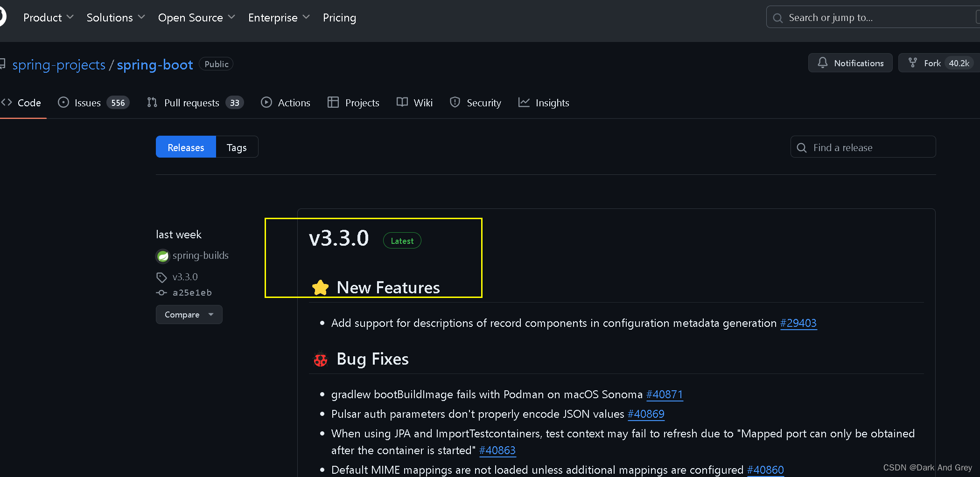Click the 40.2k fork count

coord(959,63)
